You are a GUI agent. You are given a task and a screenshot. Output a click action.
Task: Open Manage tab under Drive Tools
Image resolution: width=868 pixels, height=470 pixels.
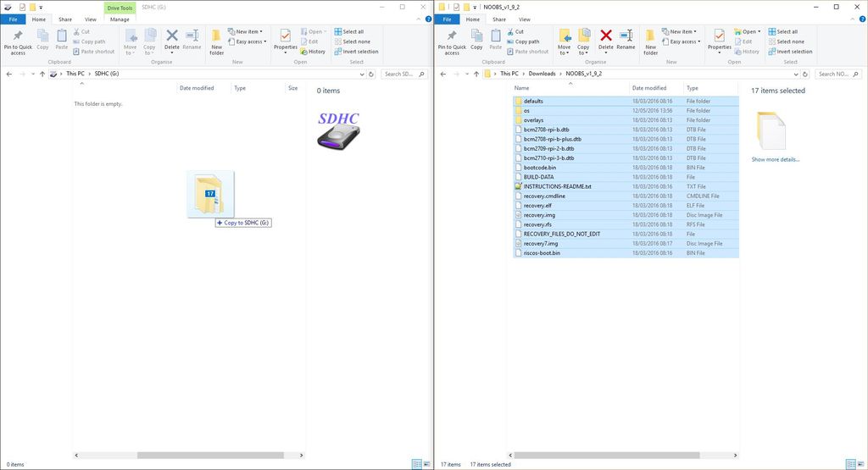(x=120, y=19)
